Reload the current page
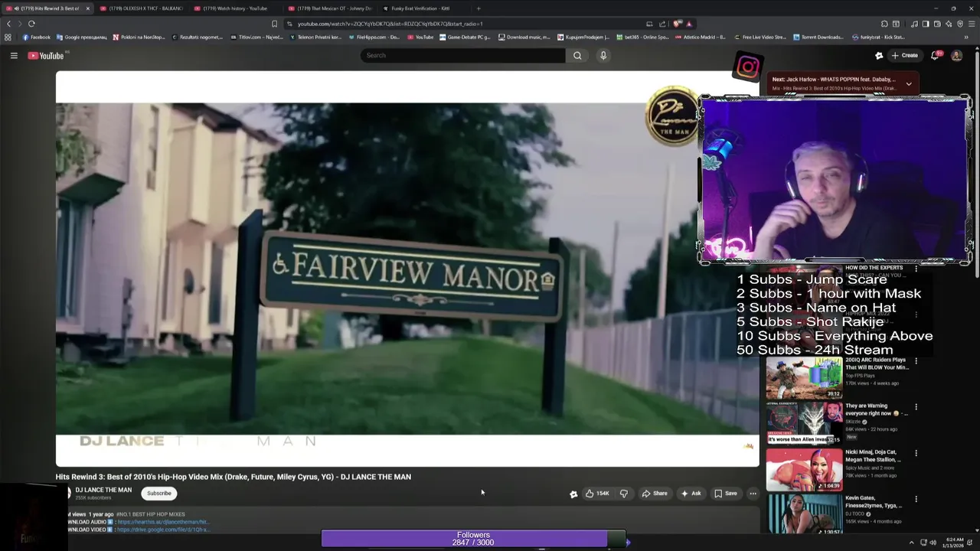Screen dimensions: 980x551 tap(31, 24)
